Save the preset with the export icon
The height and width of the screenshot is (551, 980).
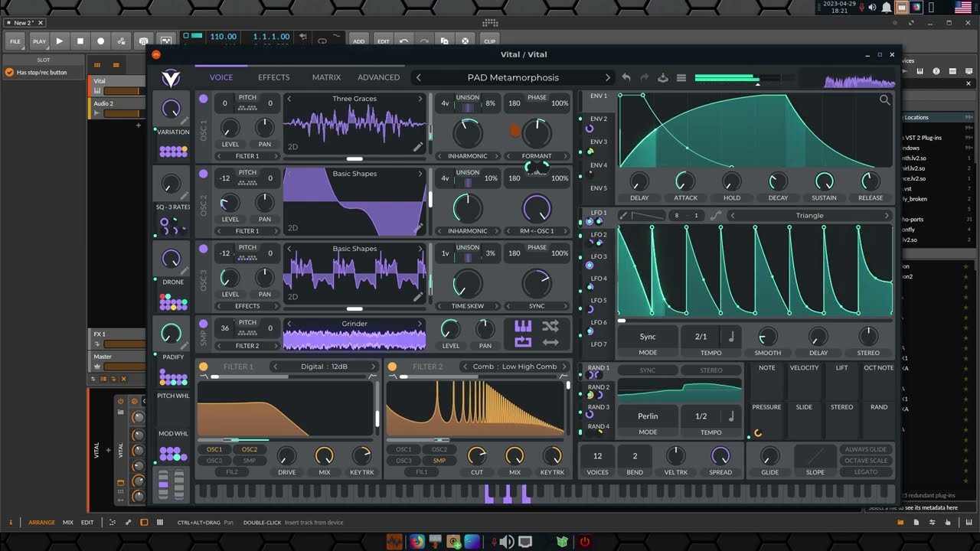click(x=663, y=77)
